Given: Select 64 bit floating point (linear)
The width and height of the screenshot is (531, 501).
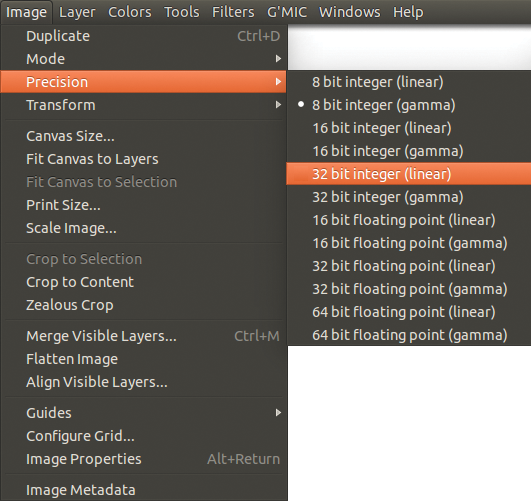Looking at the screenshot, I should pos(409,312).
